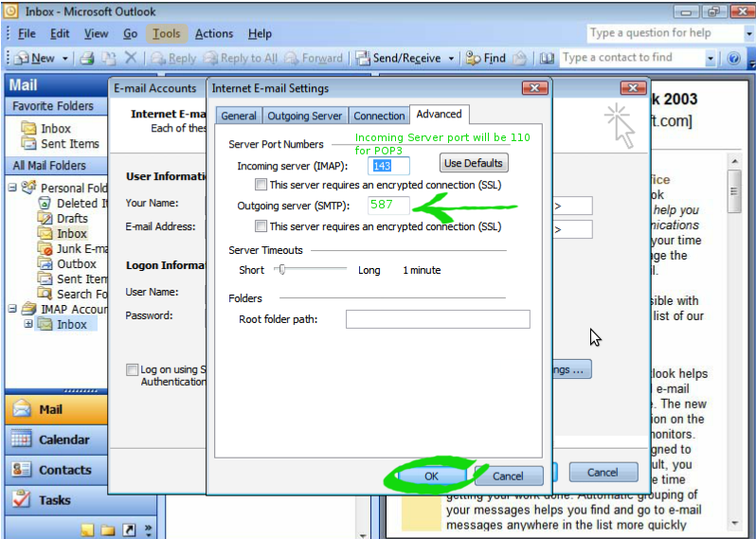Viewport: 756px width, 539px height.
Task: Enable SSL for outgoing SMTP server
Action: pos(261,225)
